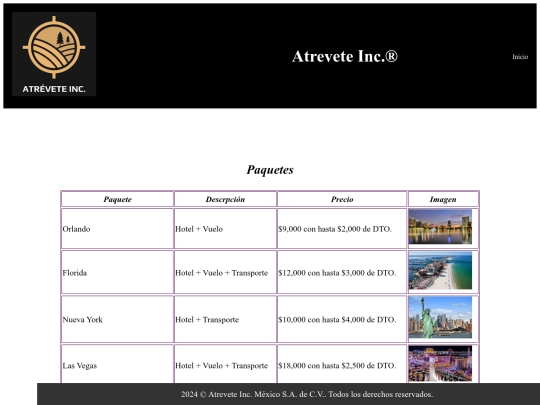Click the Atrevete Inc.® page title
Screen dimensions: 540x405
coord(345,56)
